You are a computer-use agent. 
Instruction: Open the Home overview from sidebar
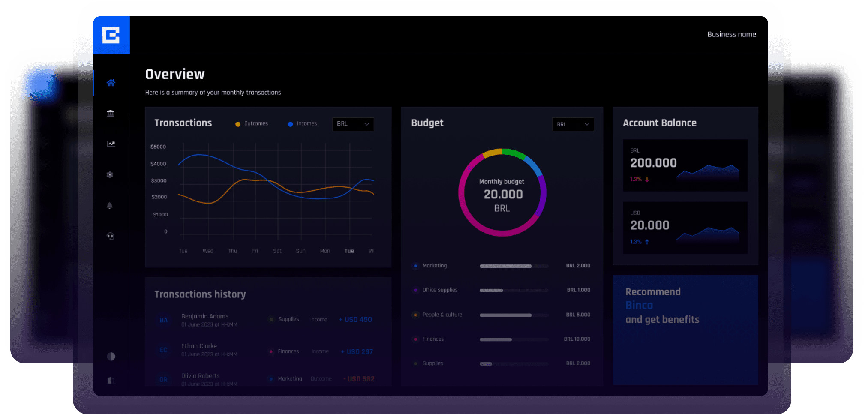111,83
